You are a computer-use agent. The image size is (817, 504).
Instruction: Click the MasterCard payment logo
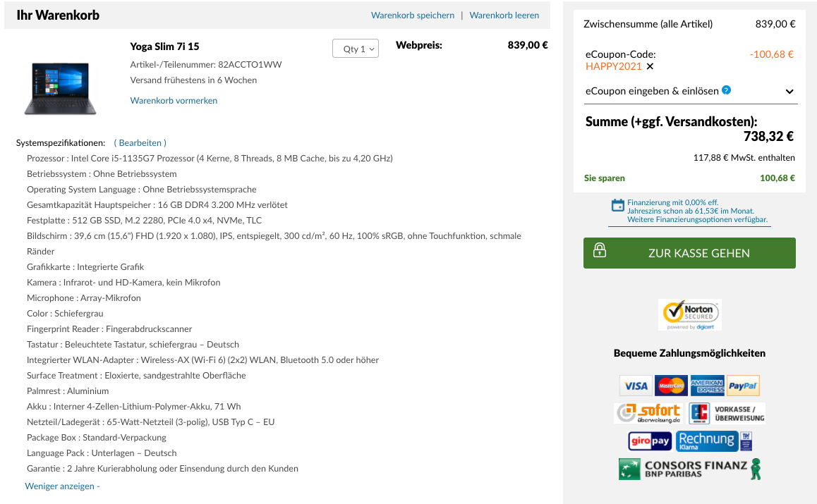[x=671, y=386]
